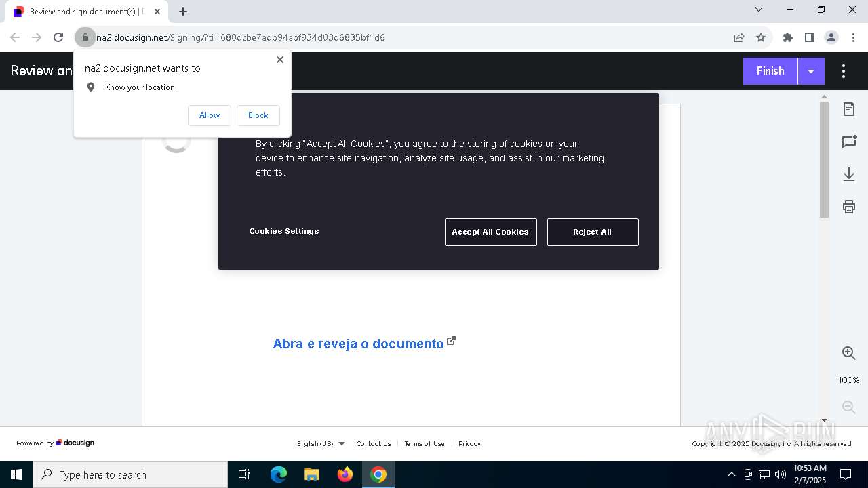Click the Windows search box
The width and height of the screenshot is (868, 488).
130,474
